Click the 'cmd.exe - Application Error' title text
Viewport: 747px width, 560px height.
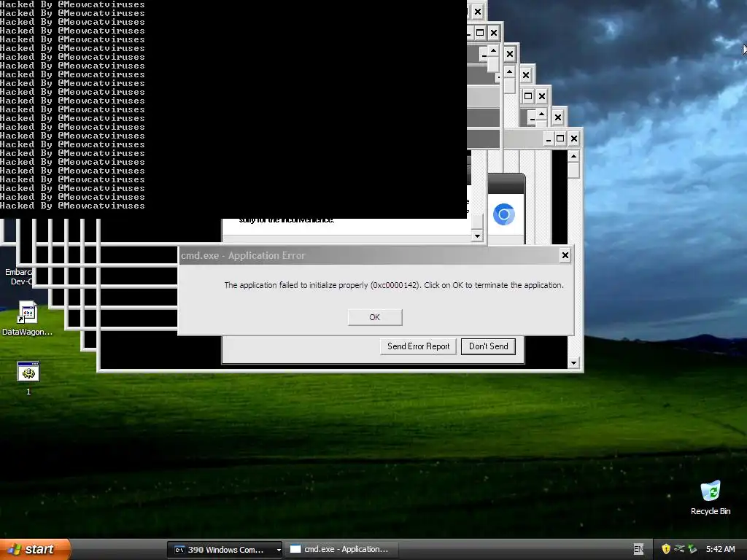[x=243, y=256]
